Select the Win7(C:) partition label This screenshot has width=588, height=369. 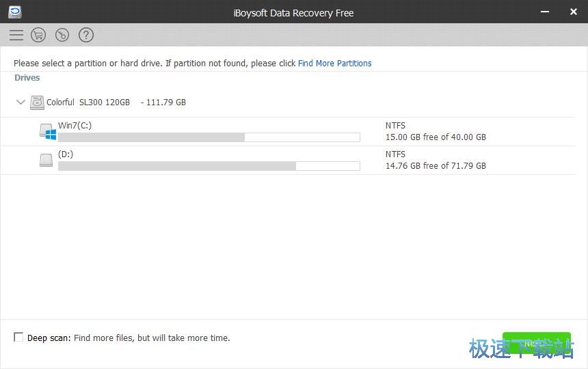pos(75,125)
